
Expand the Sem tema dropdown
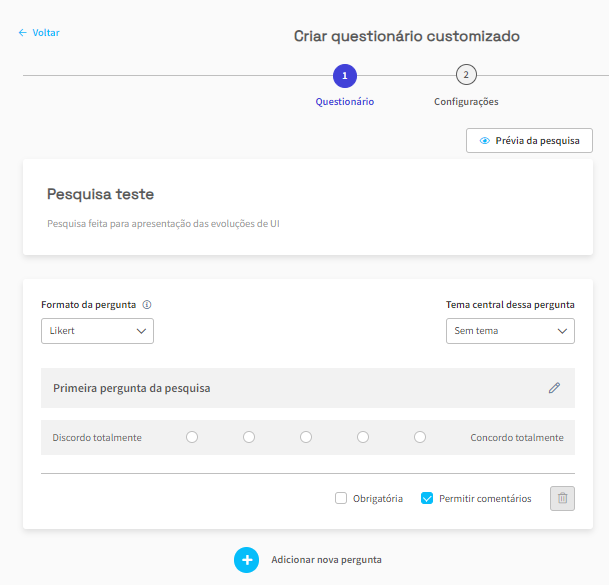tap(510, 331)
